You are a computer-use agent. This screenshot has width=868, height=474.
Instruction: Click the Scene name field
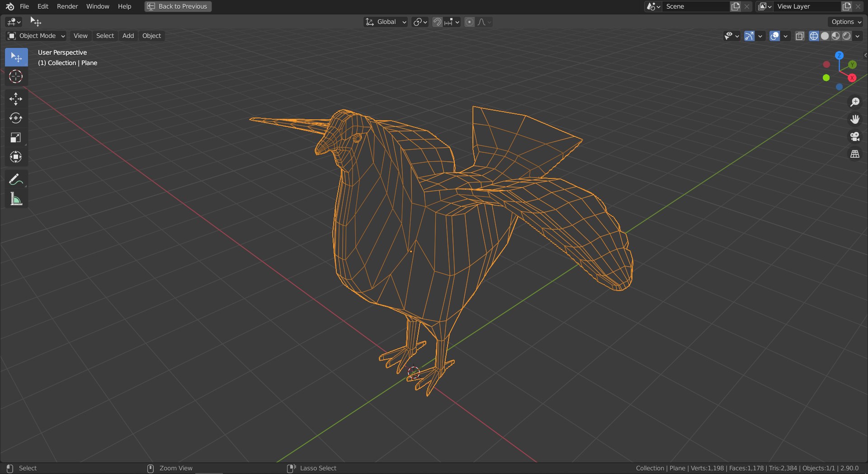click(696, 6)
